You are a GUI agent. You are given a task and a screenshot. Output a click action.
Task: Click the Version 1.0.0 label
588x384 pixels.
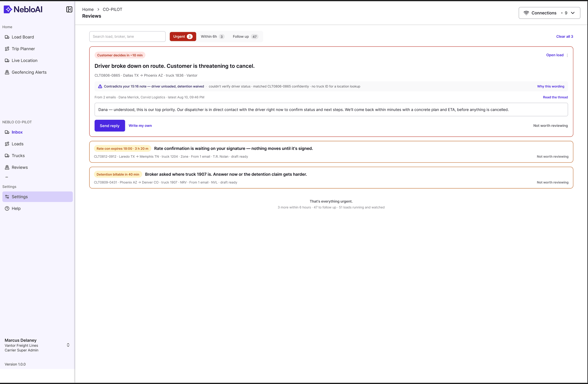click(15, 364)
